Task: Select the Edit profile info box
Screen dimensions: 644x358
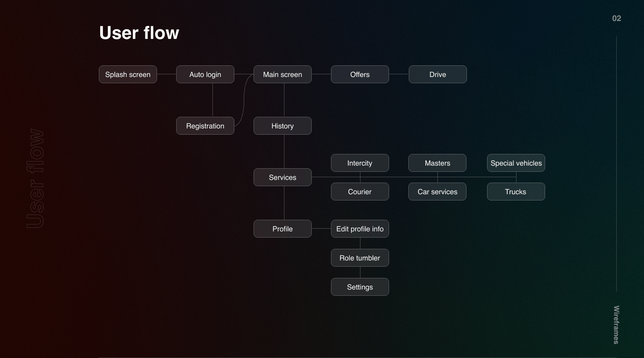Action: (x=360, y=229)
